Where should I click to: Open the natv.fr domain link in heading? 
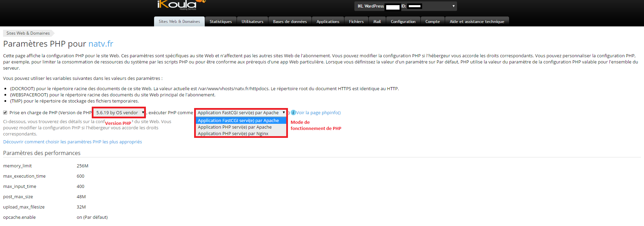[101, 44]
